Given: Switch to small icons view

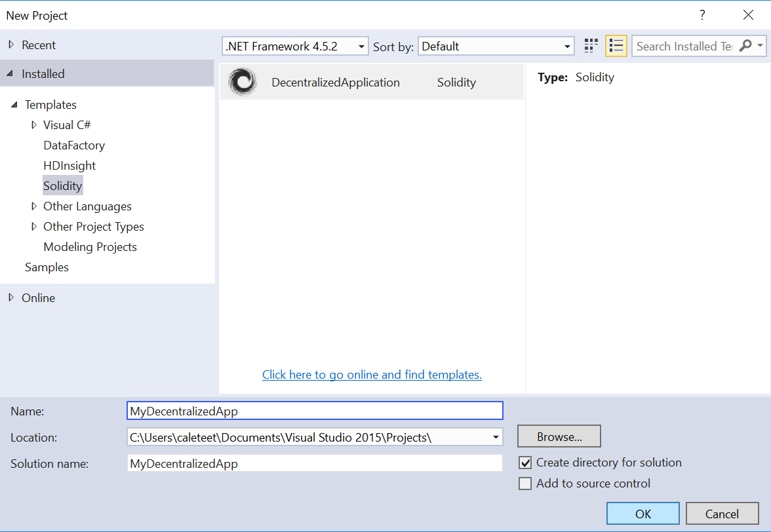Looking at the screenshot, I should [590, 46].
